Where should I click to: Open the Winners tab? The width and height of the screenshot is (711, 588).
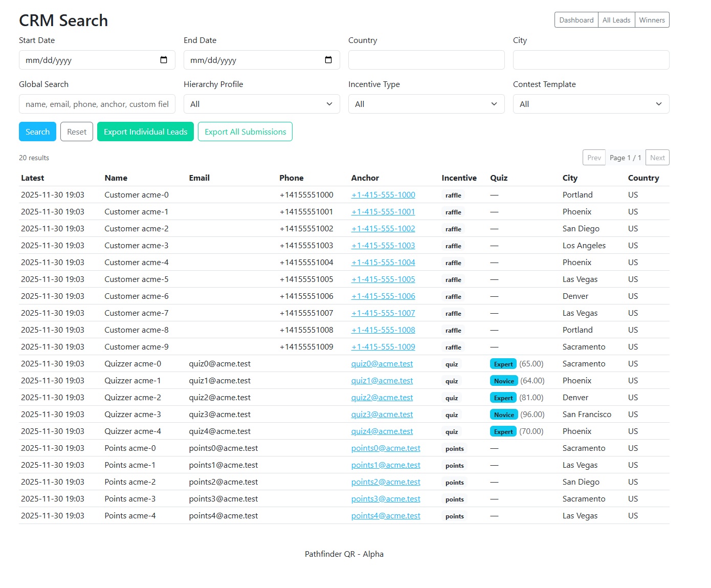[652, 20]
